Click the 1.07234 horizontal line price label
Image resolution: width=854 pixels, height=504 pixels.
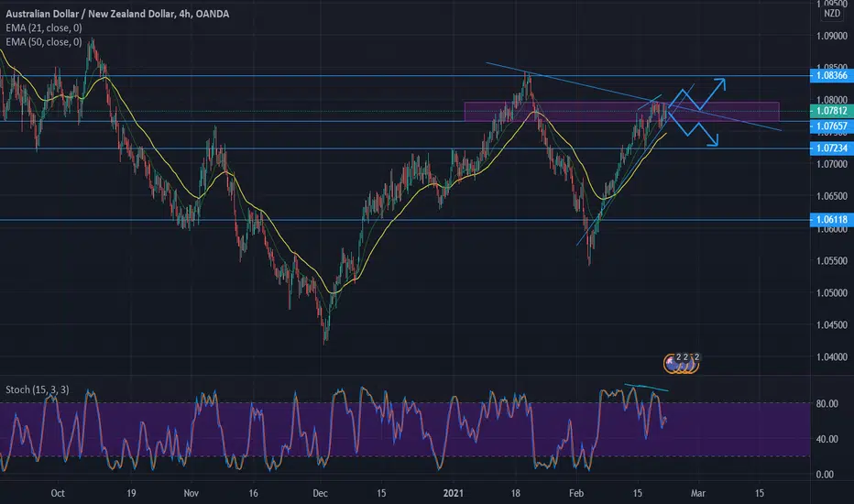click(832, 148)
